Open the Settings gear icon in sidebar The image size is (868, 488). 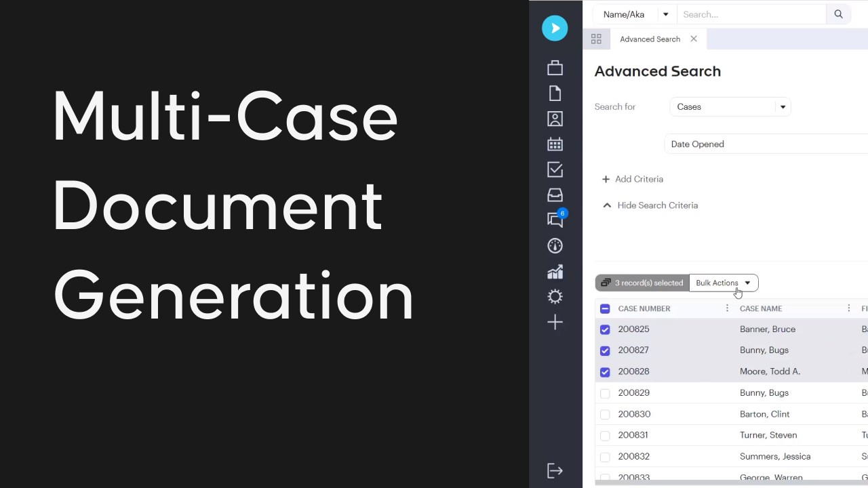555,297
